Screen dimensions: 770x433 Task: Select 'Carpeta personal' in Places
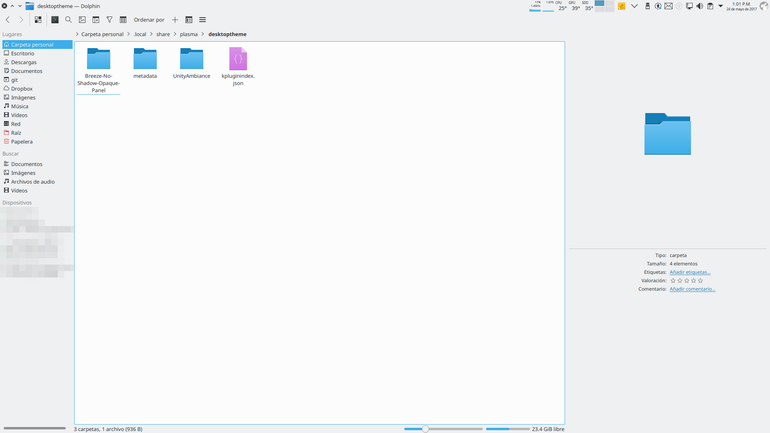[37, 45]
